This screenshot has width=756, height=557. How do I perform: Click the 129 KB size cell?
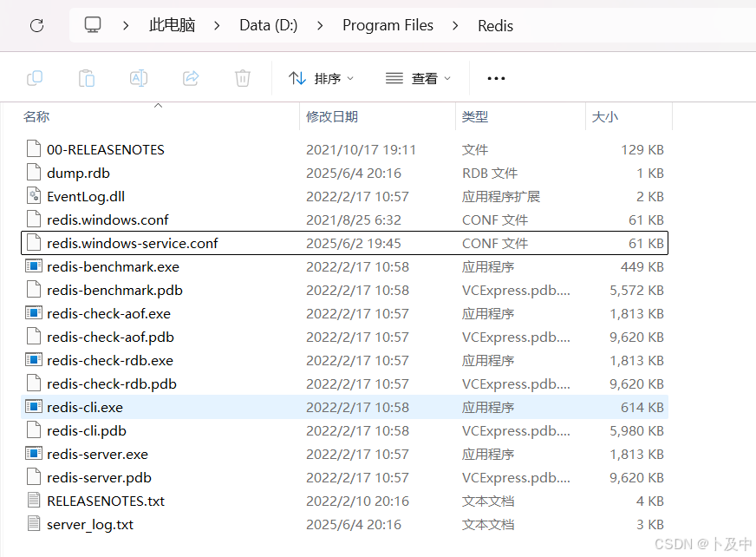point(642,149)
